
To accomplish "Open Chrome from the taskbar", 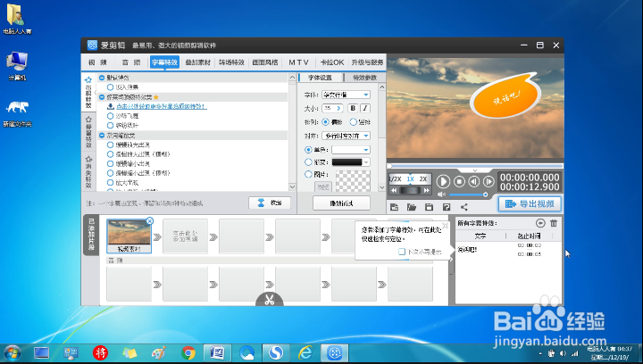I will point(188,352).
